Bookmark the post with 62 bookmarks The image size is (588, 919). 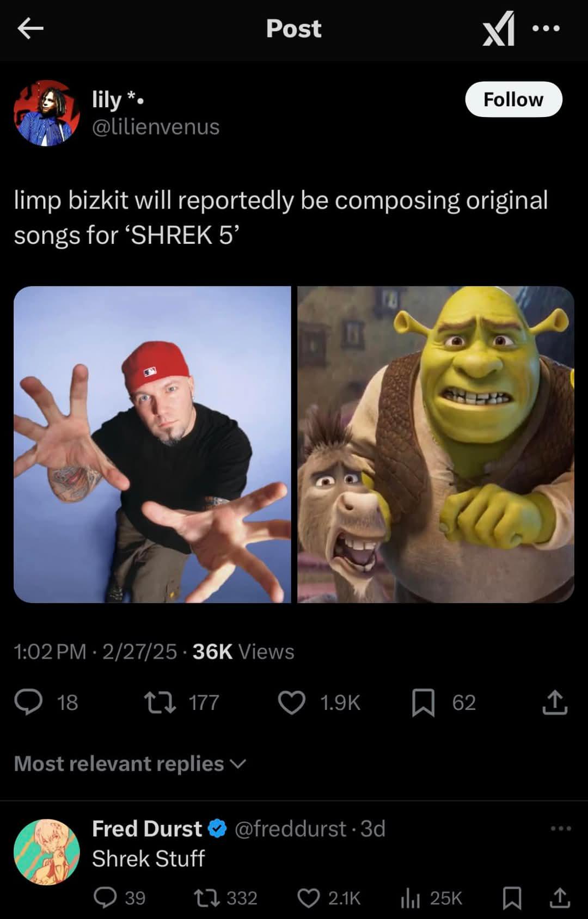tap(423, 702)
